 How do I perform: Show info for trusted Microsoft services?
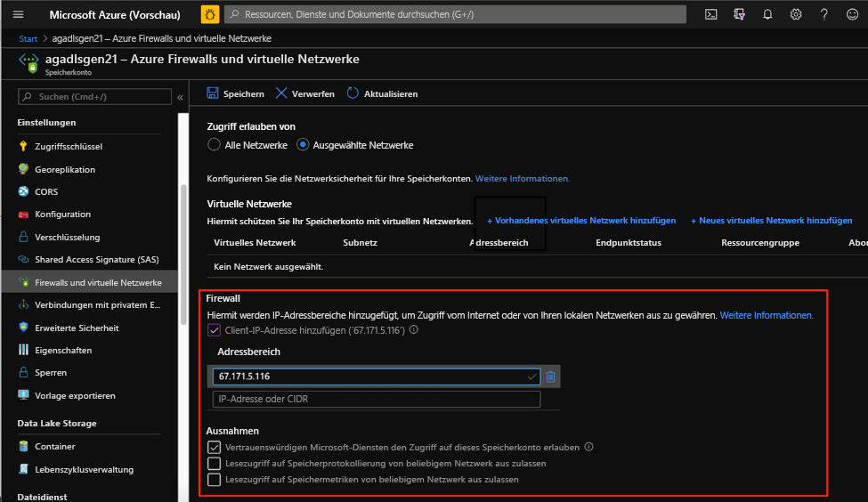[x=589, y=447]
